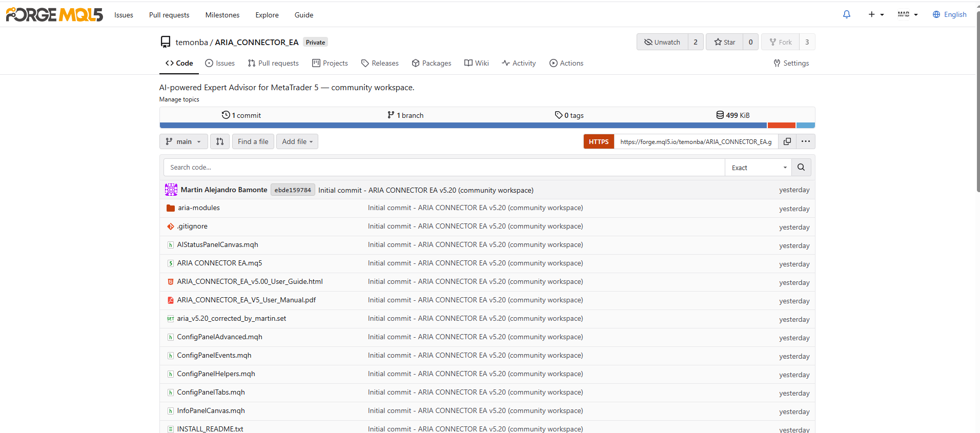The image size is (980, 433).
Task: Toggle Unwatch for this repository
Action: (x=662, y=42)
